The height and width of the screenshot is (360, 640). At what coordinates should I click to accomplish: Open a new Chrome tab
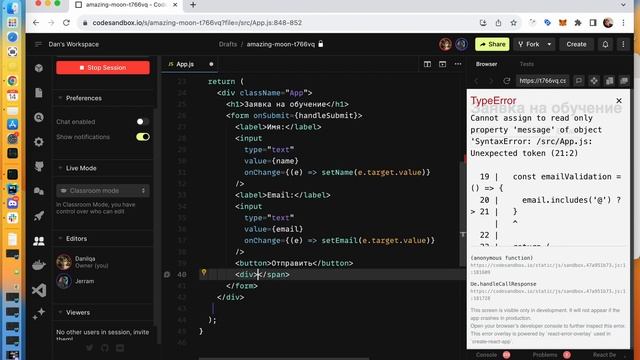[193, 5]
